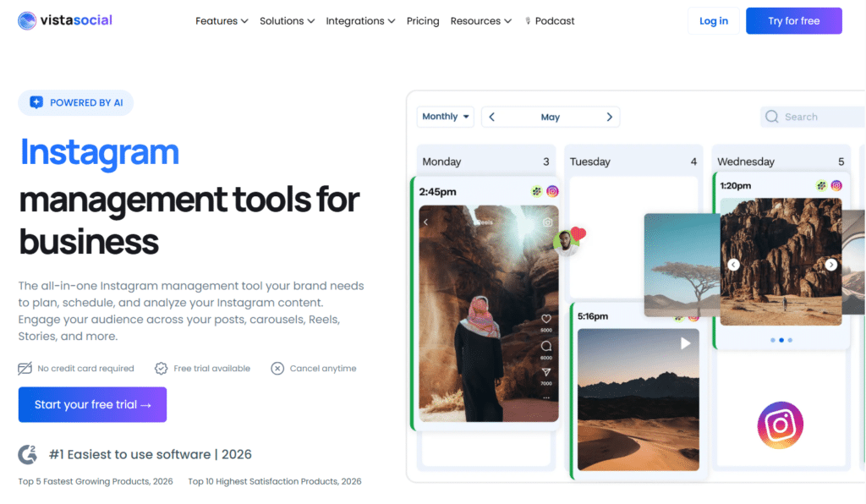Click the podcast microphone icon
Image resolution: width=866 pixels, height=504 pixels.
click(x=528, y=21)
